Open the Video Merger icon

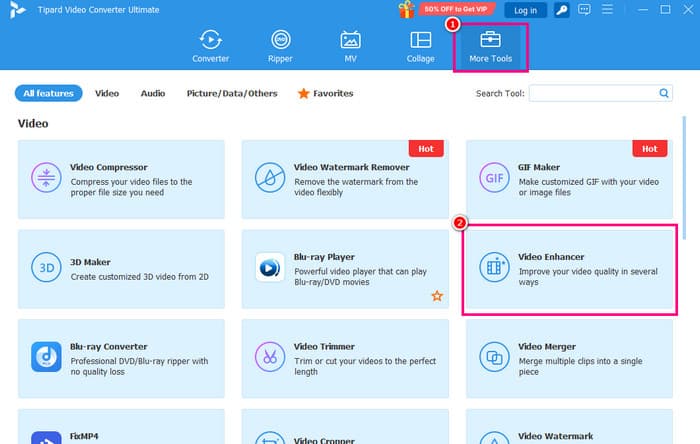[x=494, y=357]
